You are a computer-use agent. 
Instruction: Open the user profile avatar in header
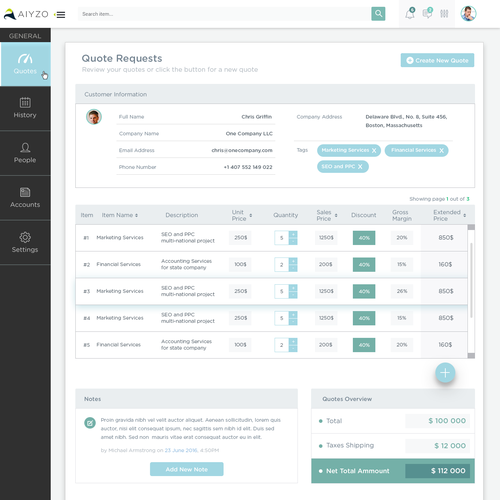[x=468, y=14]
